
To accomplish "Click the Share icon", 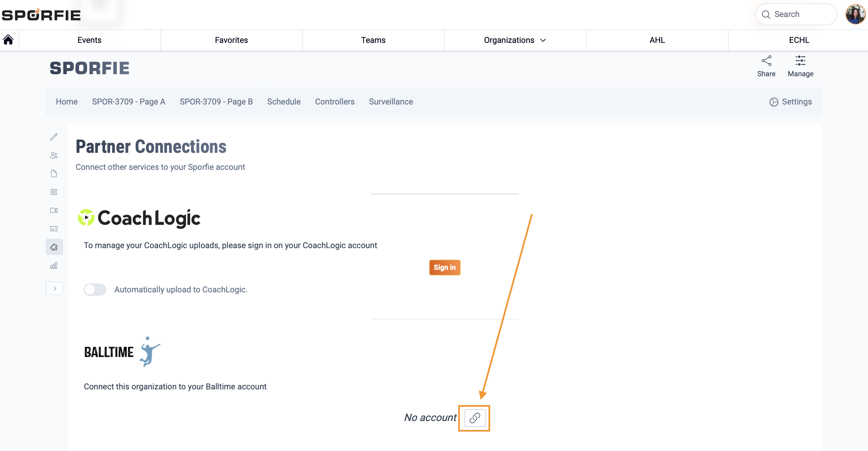I will click(766, 61).
